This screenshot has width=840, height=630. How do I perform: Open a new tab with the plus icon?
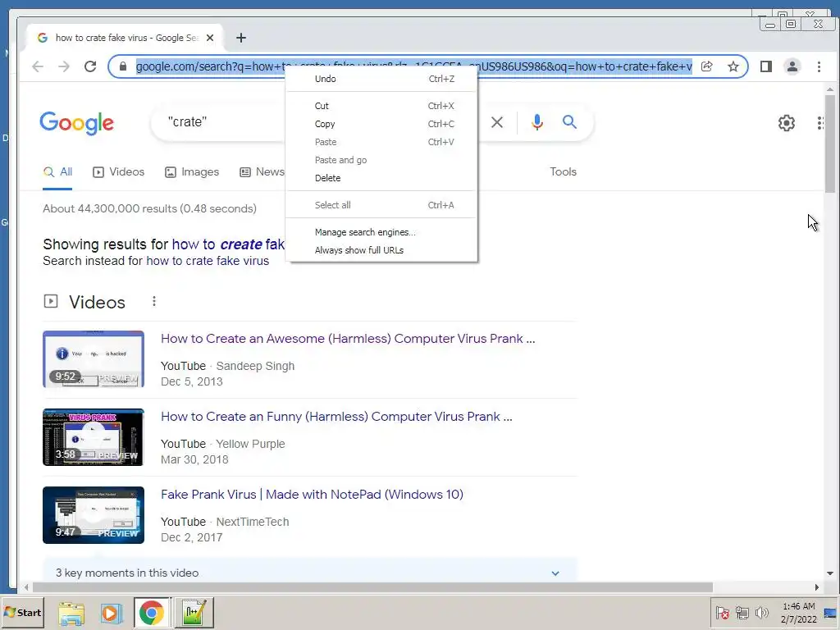pyautogui.click(x=241, y=38)
